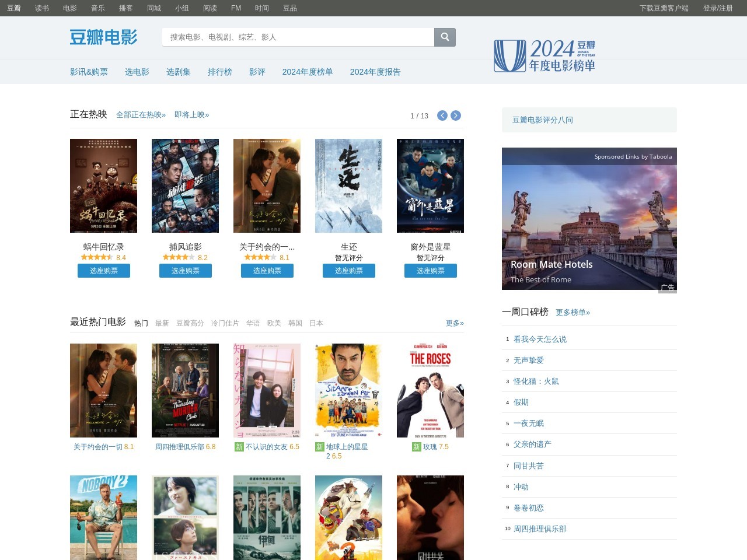Click 选座购票 button under 蜗牛回忆录

(104, 271)
